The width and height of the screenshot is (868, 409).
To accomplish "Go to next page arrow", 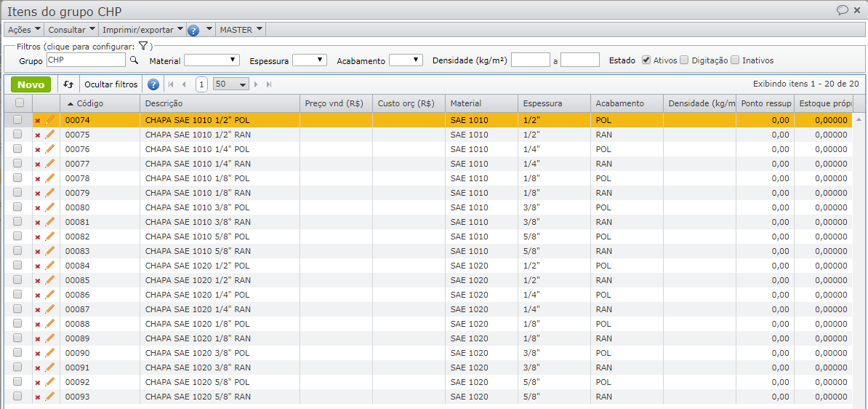I will pos(256,84).
